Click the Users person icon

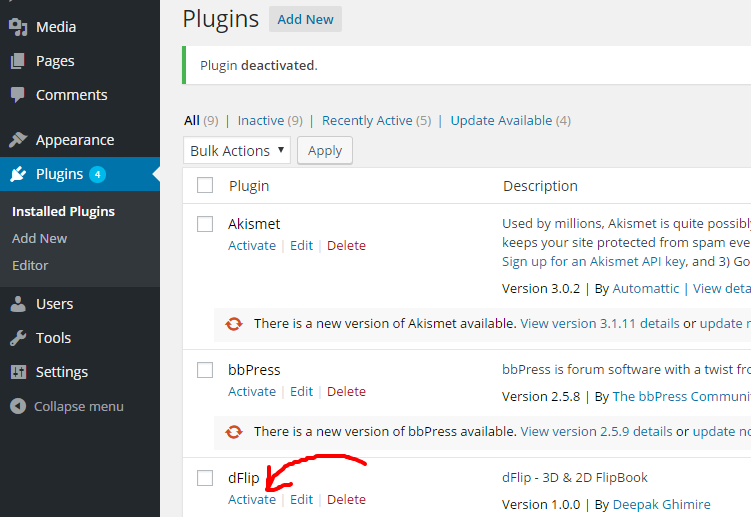(x=18, y=304)
